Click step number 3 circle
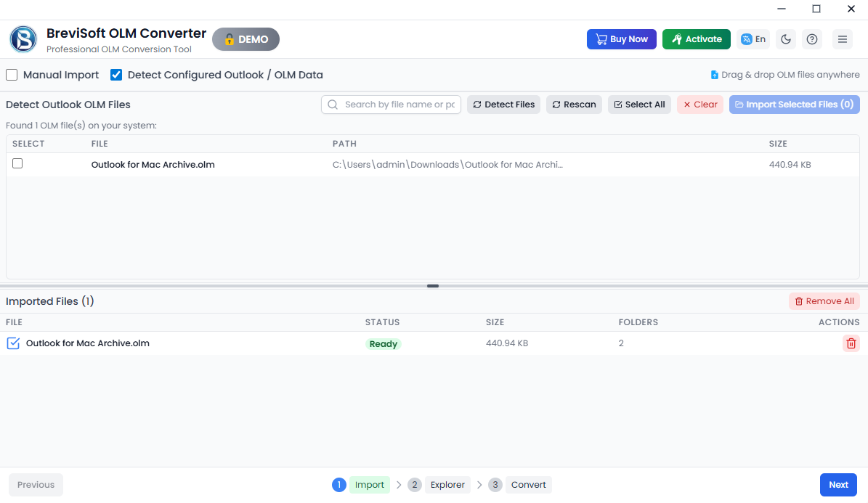 click(x=495, y=485)
